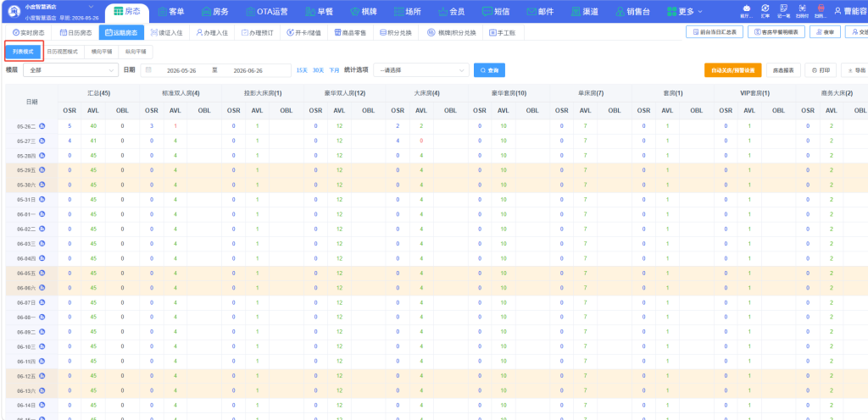Open 积分兑换 points exchange
Viewport: 868px width, 420px height.
[x=396, y=33]
